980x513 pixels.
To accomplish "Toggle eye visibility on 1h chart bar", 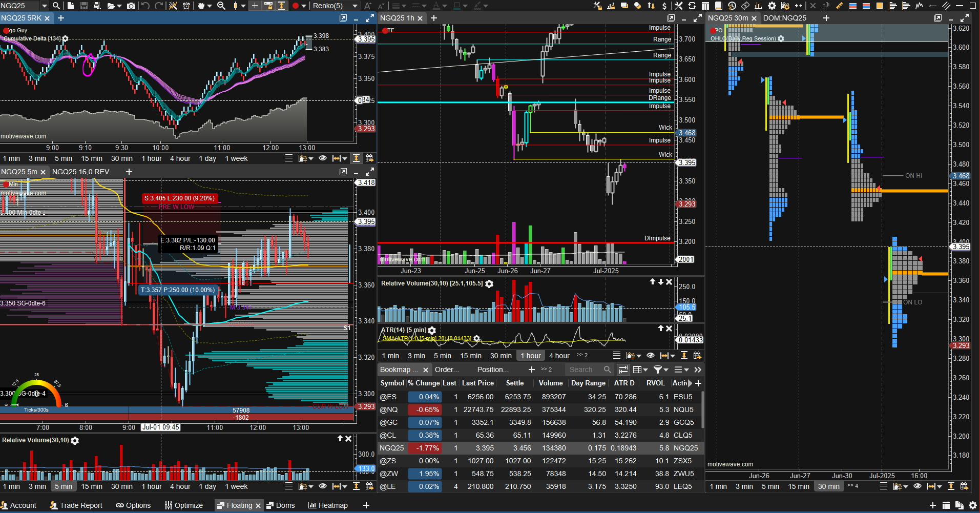I will pyautogui.click(x=651, y=356).
